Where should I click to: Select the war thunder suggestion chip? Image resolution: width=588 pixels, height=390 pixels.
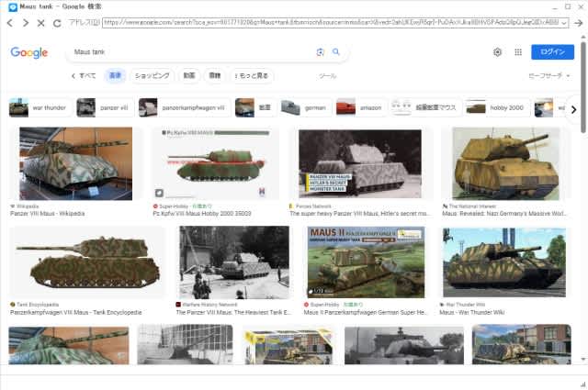click(40, 108)
